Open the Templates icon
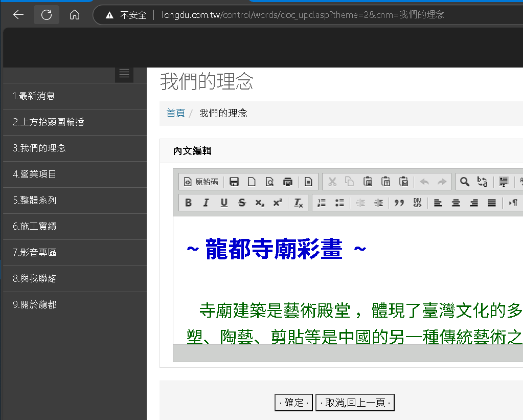Screen dimensions: 523x420 coord(308,182)
